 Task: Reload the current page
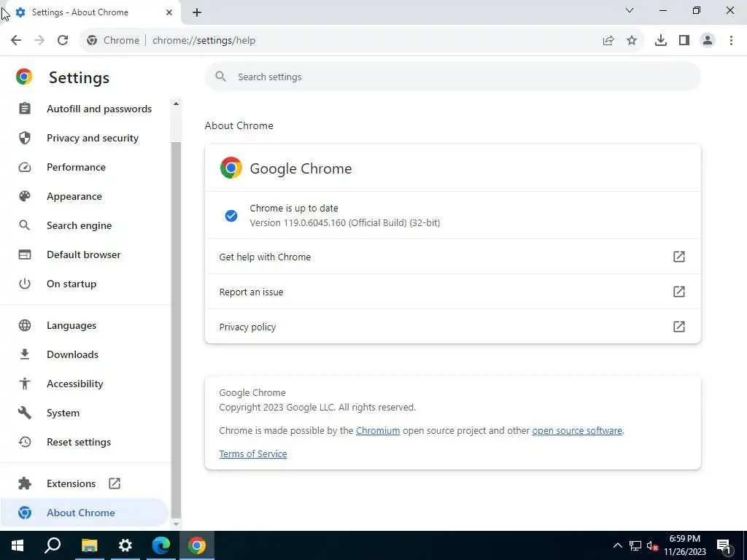pos(63,41)
